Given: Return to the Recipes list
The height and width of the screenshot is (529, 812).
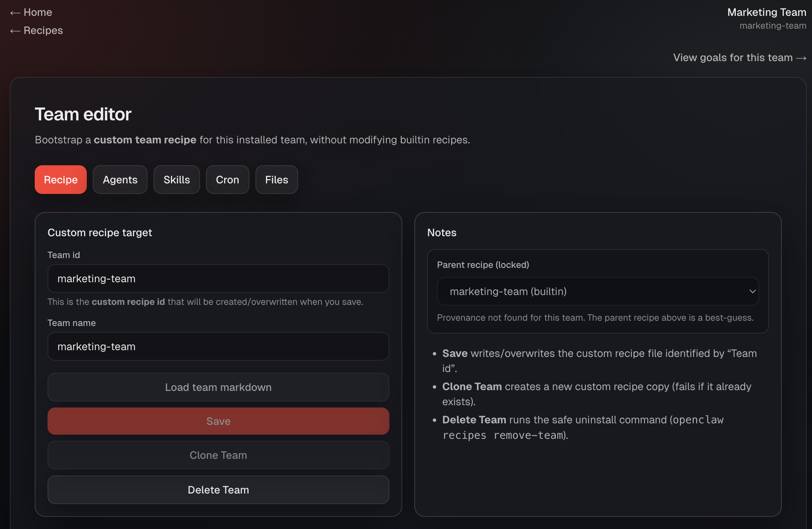Looking at the screenshot, I should 36,30.
